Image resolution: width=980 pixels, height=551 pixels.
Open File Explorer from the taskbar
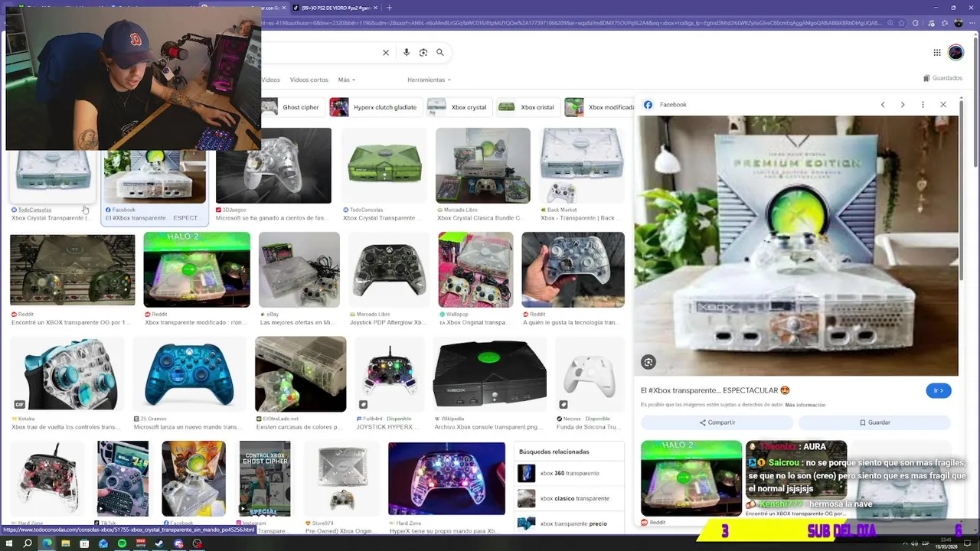coord(65,543)
